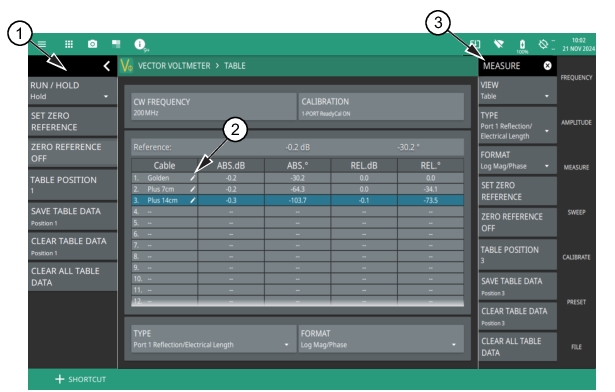Open the CALIBRATE menu
This screenshot has height=392, width=615.
[576, 257]
